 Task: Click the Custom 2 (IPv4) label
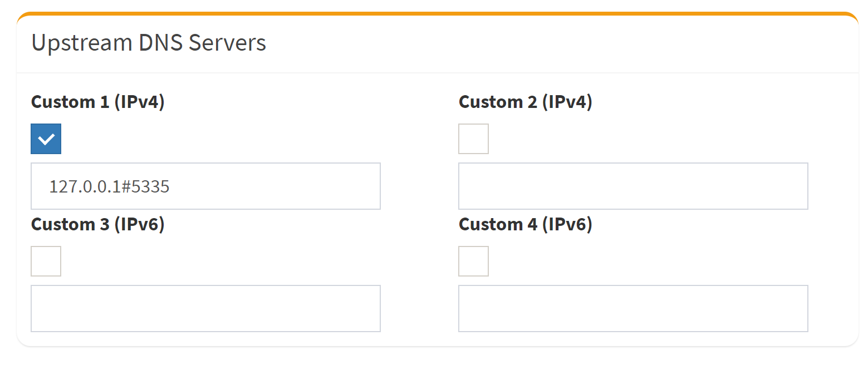click(526, 102)
